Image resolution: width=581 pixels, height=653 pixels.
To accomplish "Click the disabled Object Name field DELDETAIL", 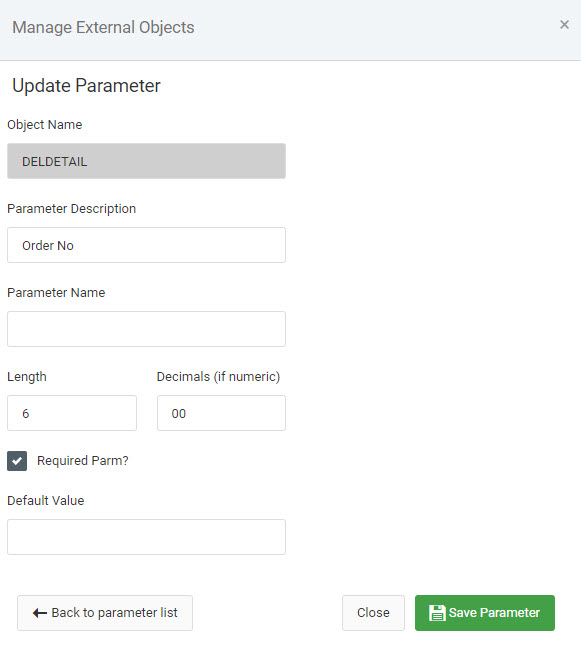I will coord(146,161).
